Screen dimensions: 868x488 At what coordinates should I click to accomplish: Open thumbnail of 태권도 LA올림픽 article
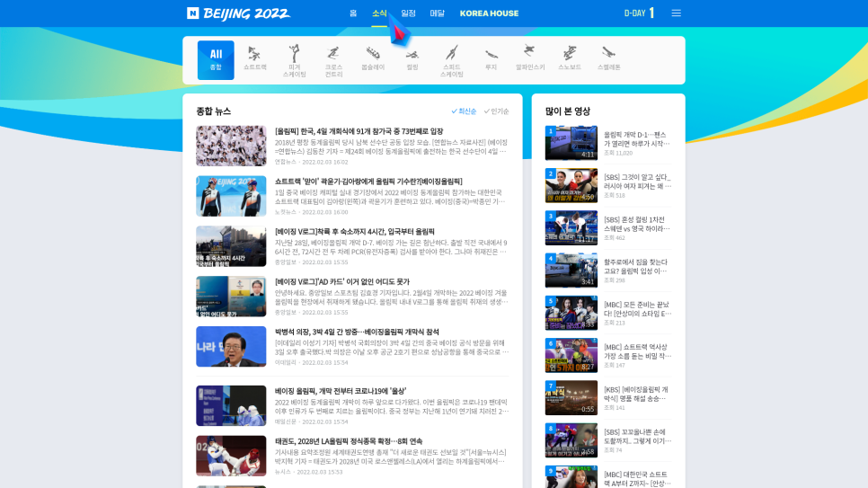pyautogui.click(x=231, y=456)
